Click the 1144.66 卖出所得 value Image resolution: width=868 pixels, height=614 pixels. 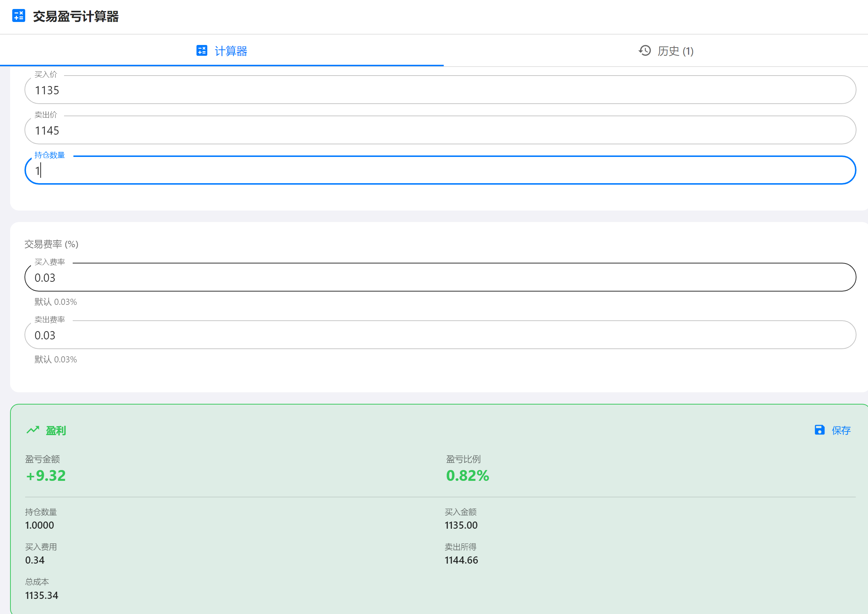[x=461, y=560]
